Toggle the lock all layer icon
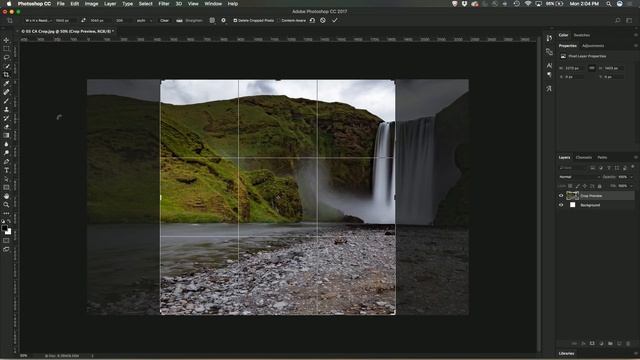The width and height of the screenshot is (640, 360). [x=600, y=186]
